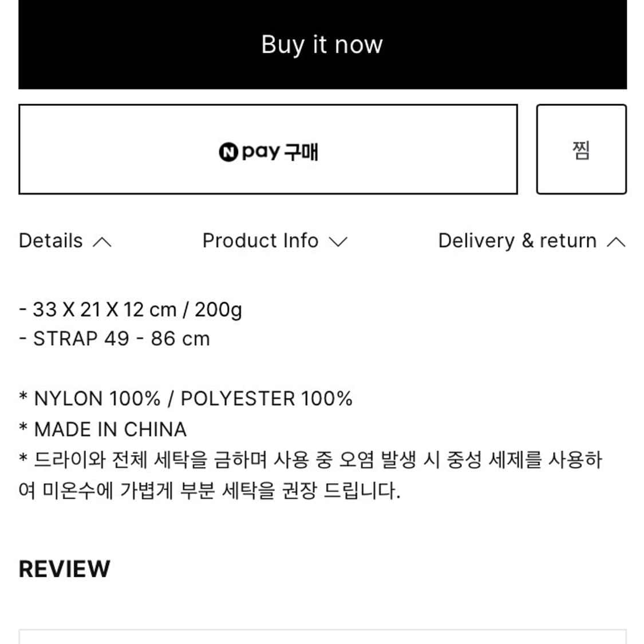Add item to wishlist with 찜 button
644x644 pixels.
(x=581, y=149)
